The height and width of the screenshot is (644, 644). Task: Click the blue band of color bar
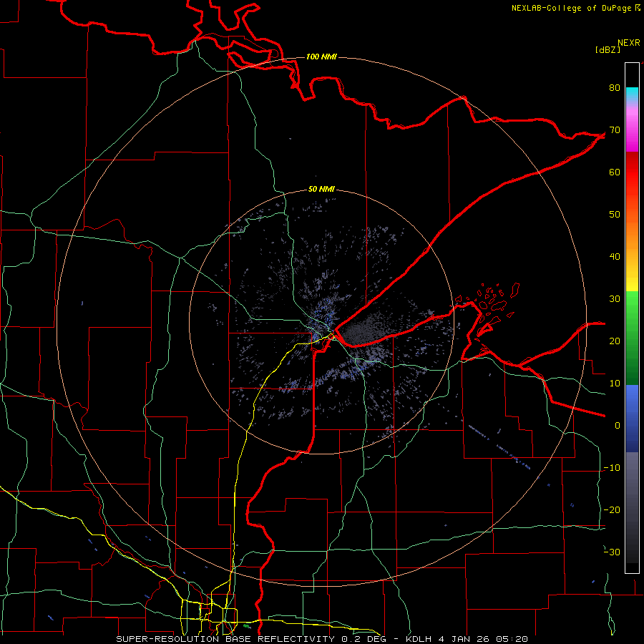(632, 418)
